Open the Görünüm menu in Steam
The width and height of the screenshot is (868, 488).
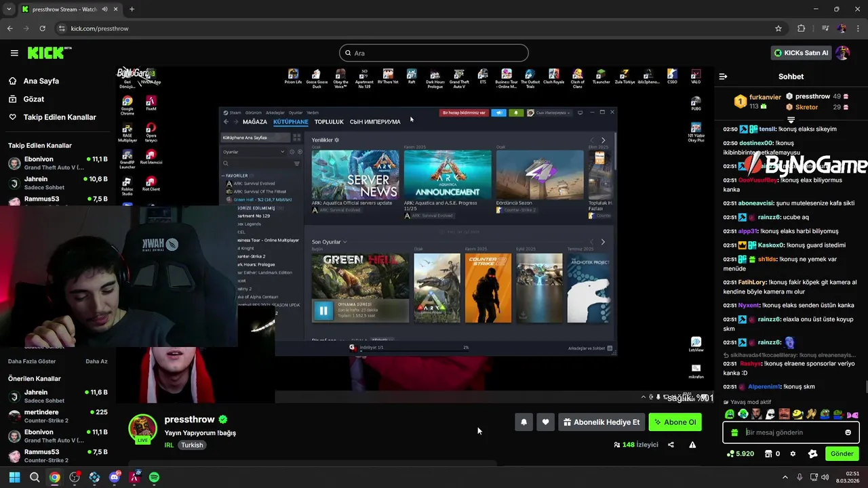(253, 113)
